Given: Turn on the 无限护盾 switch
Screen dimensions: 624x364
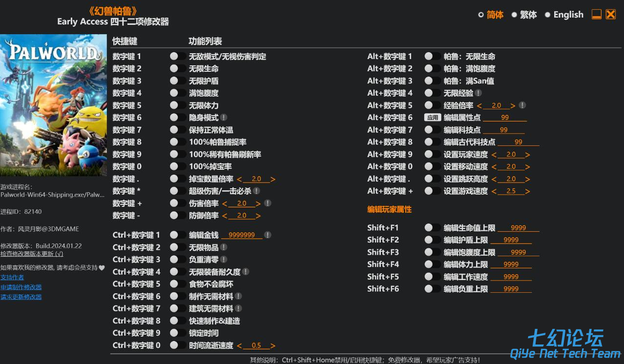Looking at the screenshot, I should pos(178,81).
